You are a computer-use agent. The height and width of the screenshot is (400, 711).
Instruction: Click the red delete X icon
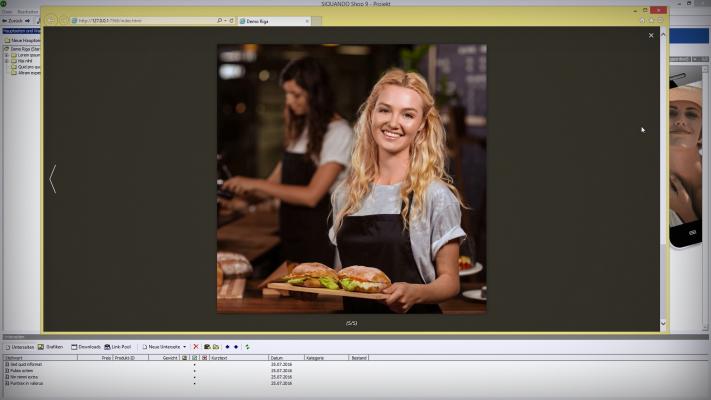tap(196, 347)
